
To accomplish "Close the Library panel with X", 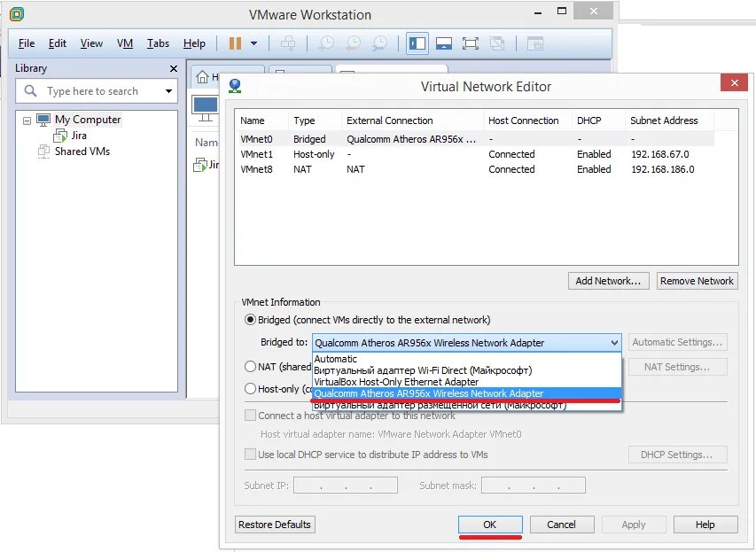I will point(174,68).
